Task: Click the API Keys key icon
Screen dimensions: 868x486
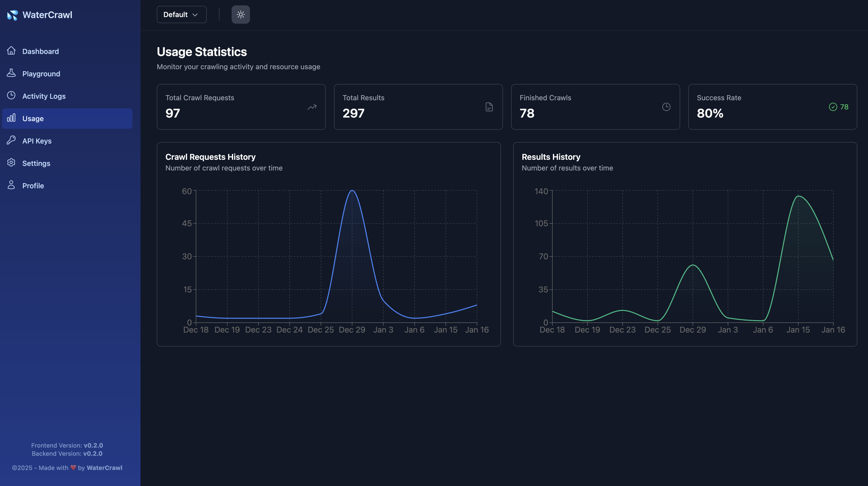Action: (11, 140)
